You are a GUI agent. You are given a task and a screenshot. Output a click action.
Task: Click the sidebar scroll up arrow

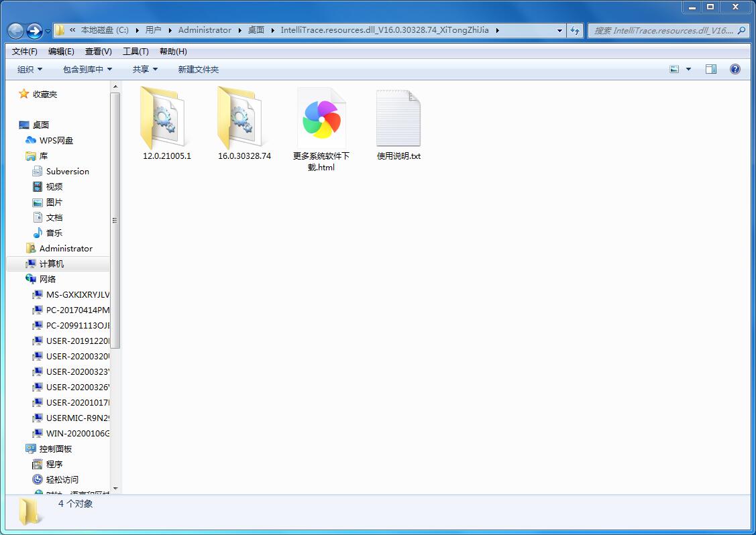[115, 86]
